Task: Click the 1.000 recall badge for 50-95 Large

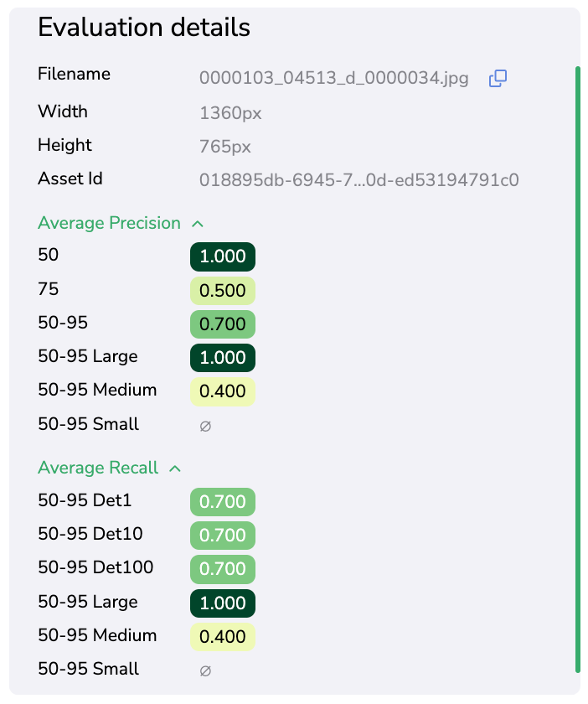Action: coord(222,603)
